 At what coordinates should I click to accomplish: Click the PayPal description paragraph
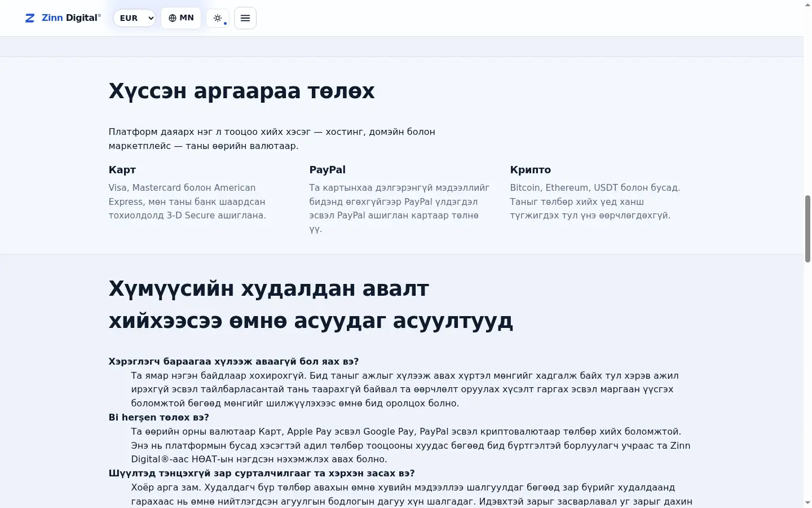[x=399, y=208]
